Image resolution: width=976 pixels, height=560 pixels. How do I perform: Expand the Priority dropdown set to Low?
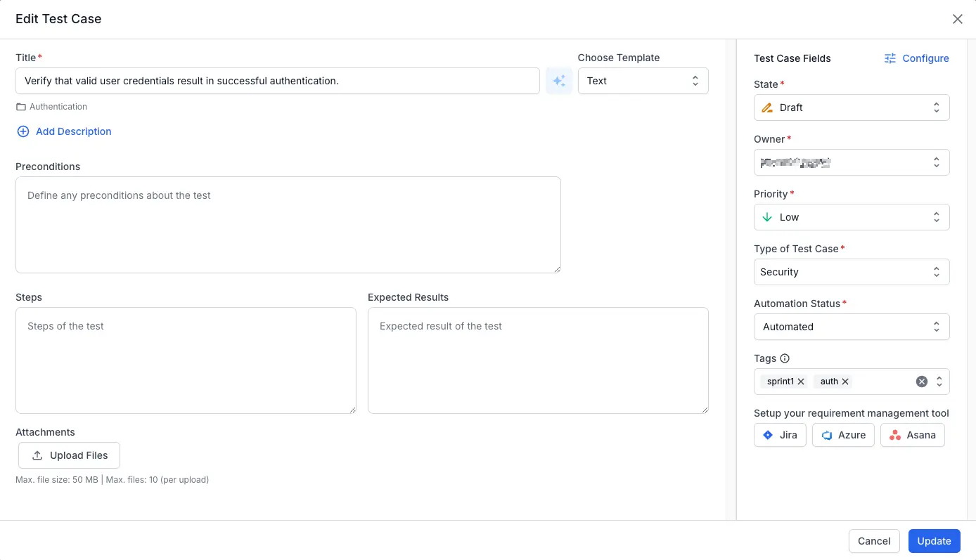pos(851,217)
